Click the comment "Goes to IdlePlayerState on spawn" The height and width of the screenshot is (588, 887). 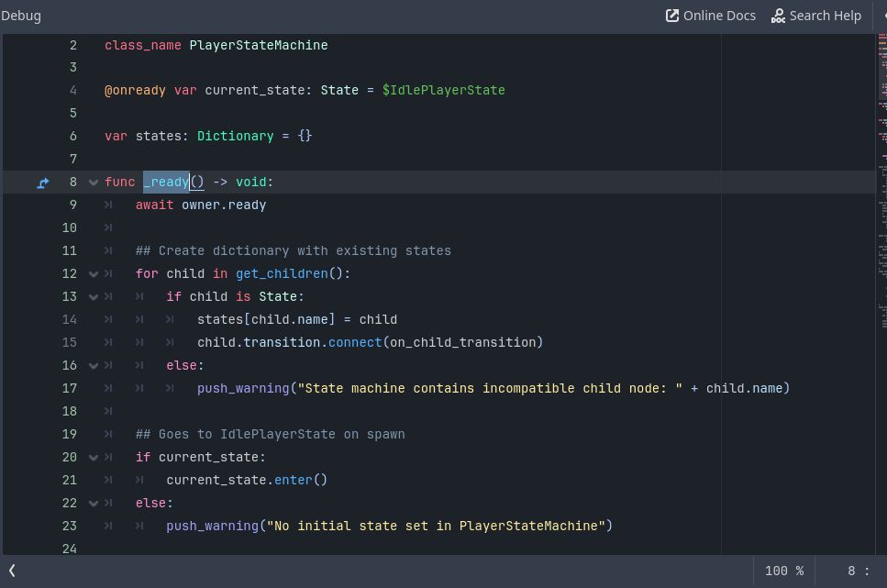tap(270, 434)
